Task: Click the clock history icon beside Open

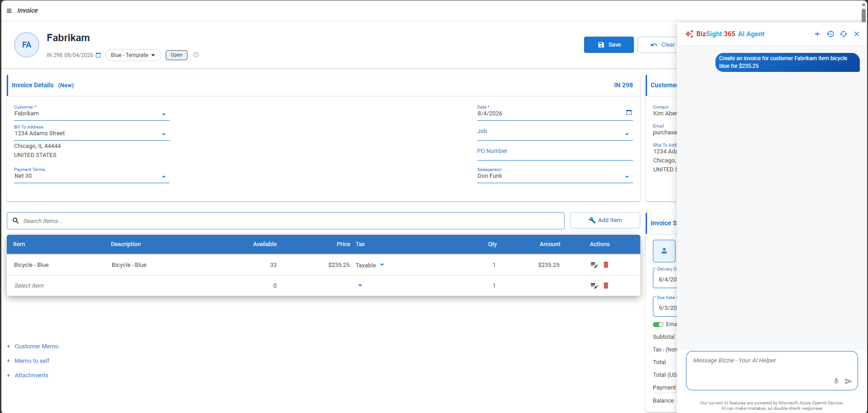Action: [196, 55]
